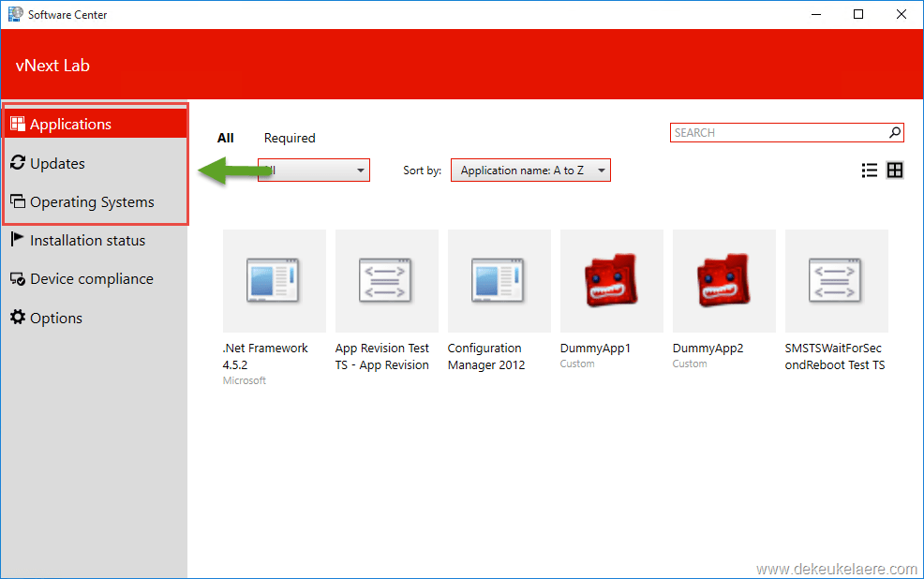This screenshot has height=579, width=924.
Task: Go to Device compliance in sidebar
Action: (95, 278)
